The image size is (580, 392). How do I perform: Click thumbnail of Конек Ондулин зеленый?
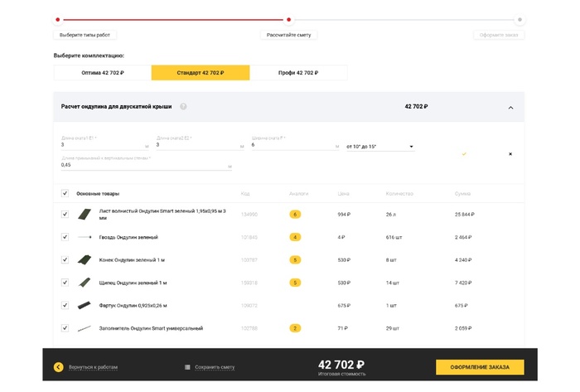(x=85, y=259)
